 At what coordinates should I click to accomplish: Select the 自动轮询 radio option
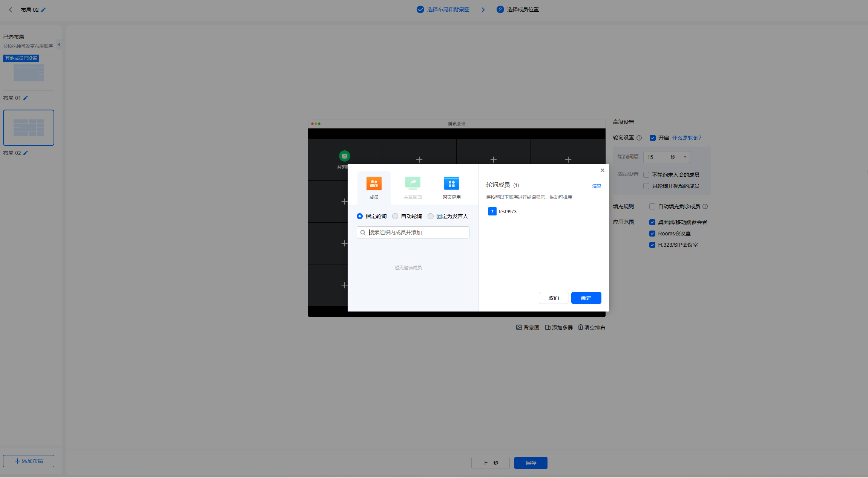(395, 216)
